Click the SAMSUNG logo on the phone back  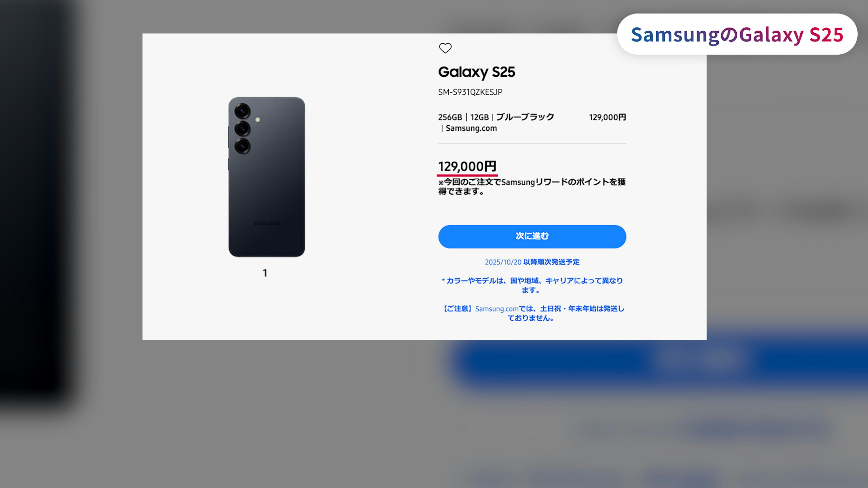(x=267, y=223)
